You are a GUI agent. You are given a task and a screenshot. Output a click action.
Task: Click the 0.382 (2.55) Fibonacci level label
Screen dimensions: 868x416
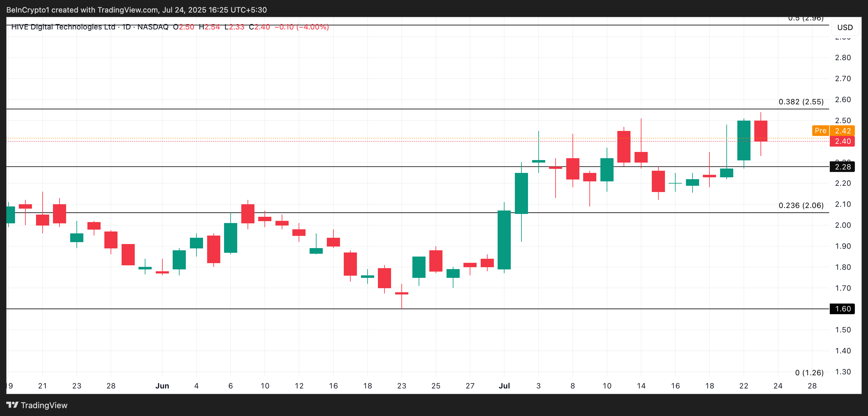click(x=801, y=102)
